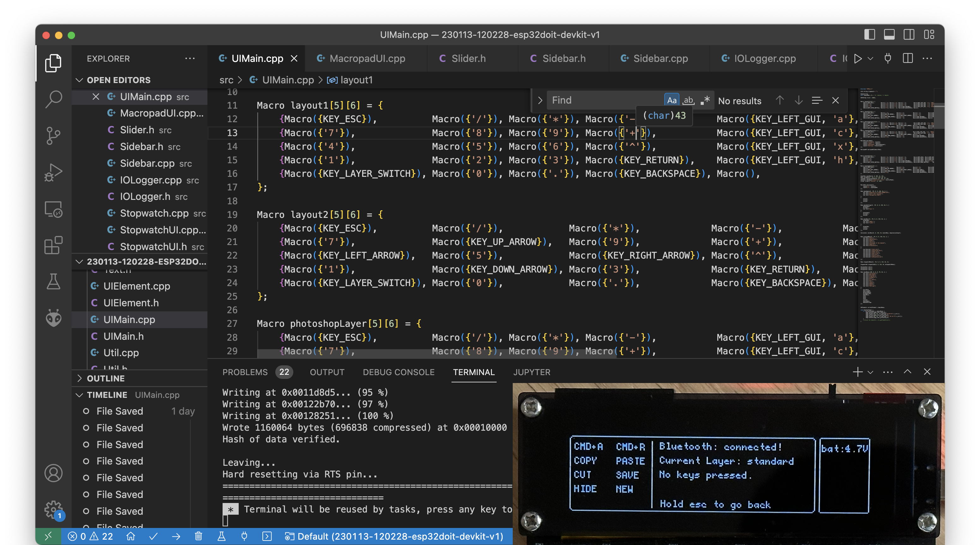This screenshot has height=545, width=980.
Task: Click the PlatformIO Clean trash icon
Action: [x=199, y=536]
